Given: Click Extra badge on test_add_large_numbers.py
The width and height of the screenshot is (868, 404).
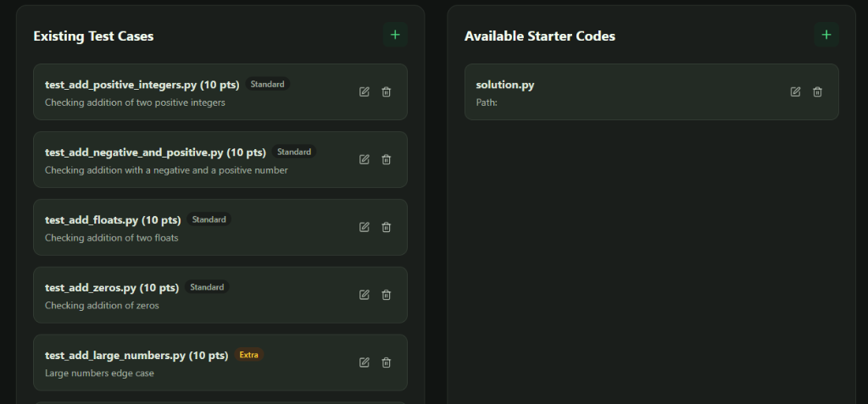Looking at the screenshot, I should point(249,355).
